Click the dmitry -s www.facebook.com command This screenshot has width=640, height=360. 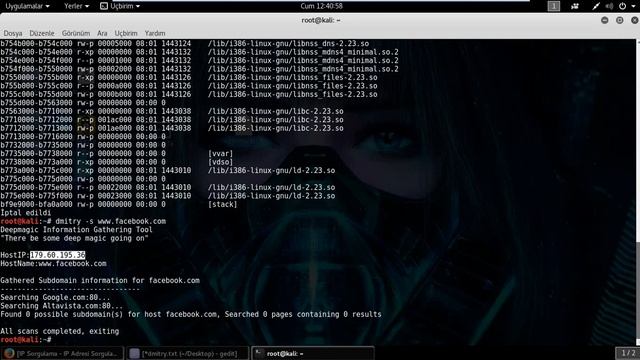coord(111,221)
